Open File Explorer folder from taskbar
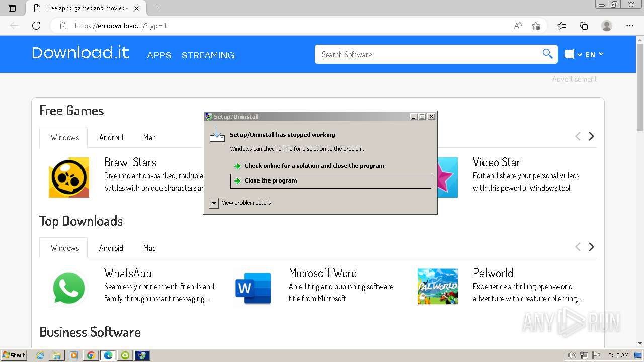Image resolution: width=644 pixels, height=362 pixels. pos(57,355)
